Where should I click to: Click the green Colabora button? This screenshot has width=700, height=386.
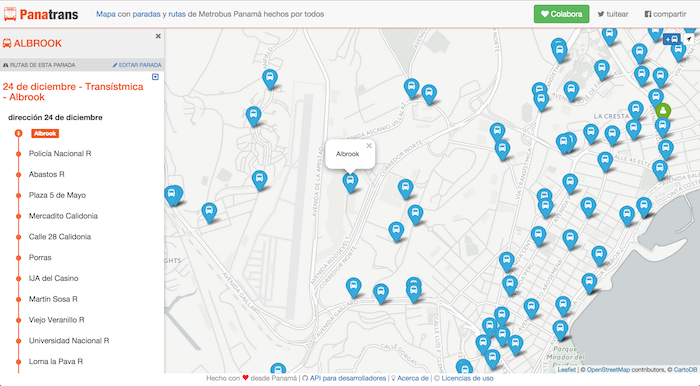[562, 14]
